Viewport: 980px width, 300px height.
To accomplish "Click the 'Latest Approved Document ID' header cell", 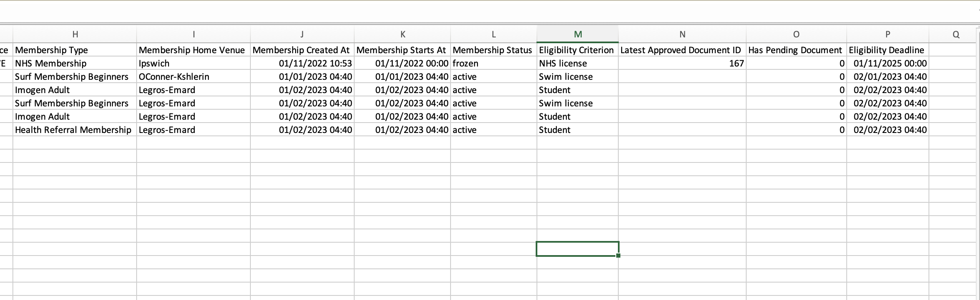I will pos(682,50).
